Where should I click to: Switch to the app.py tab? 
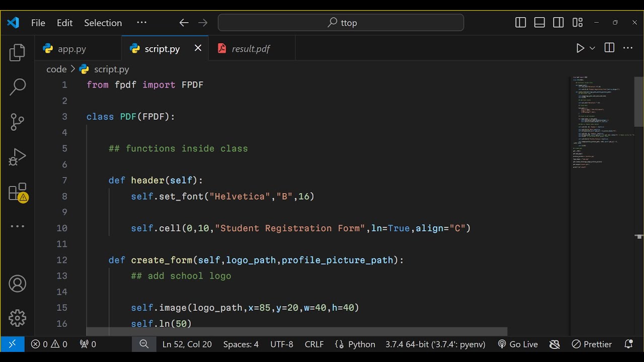72,49
